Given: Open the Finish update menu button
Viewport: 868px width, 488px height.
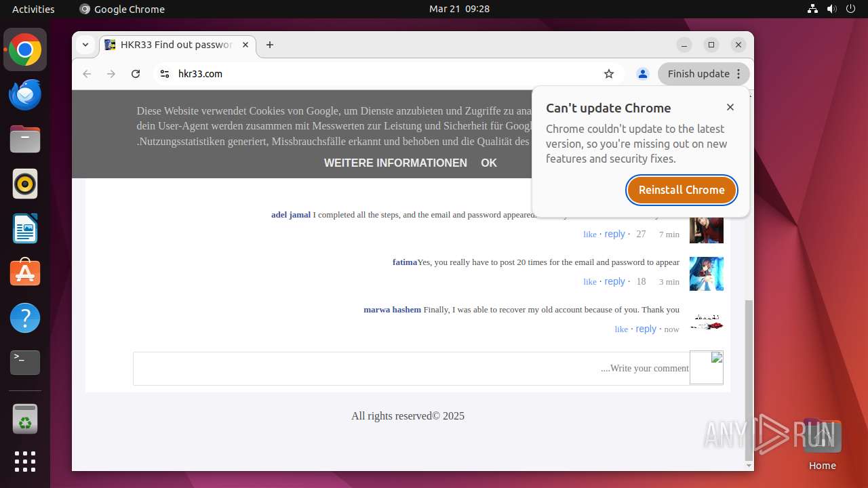Looking at the screenshot, I should coord(704,74).
